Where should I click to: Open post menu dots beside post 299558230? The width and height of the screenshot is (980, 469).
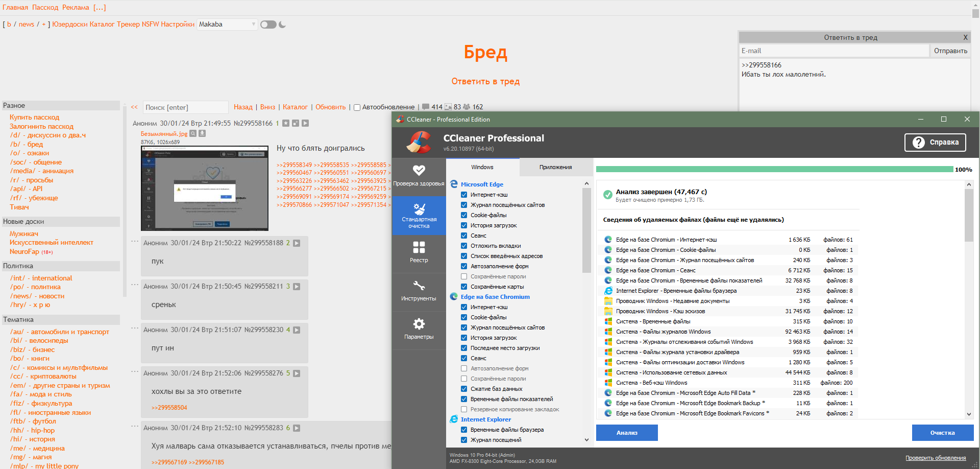coord(135,328)
